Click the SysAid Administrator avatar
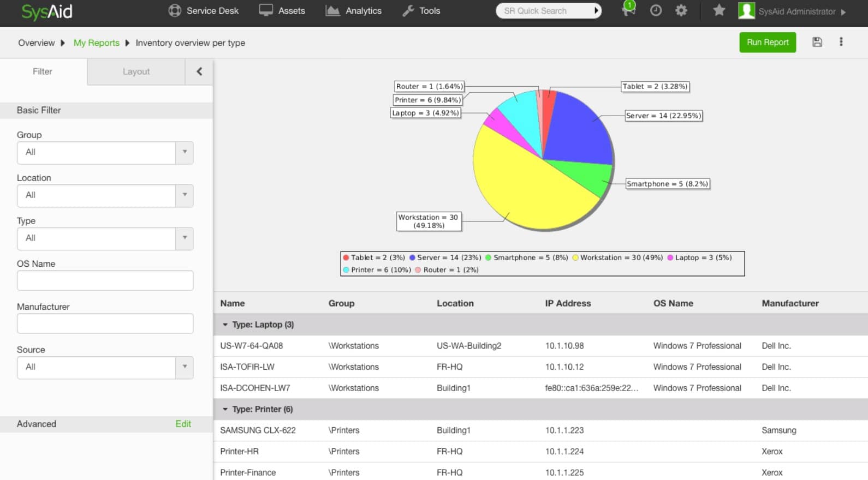 click(x=746, y=11)
